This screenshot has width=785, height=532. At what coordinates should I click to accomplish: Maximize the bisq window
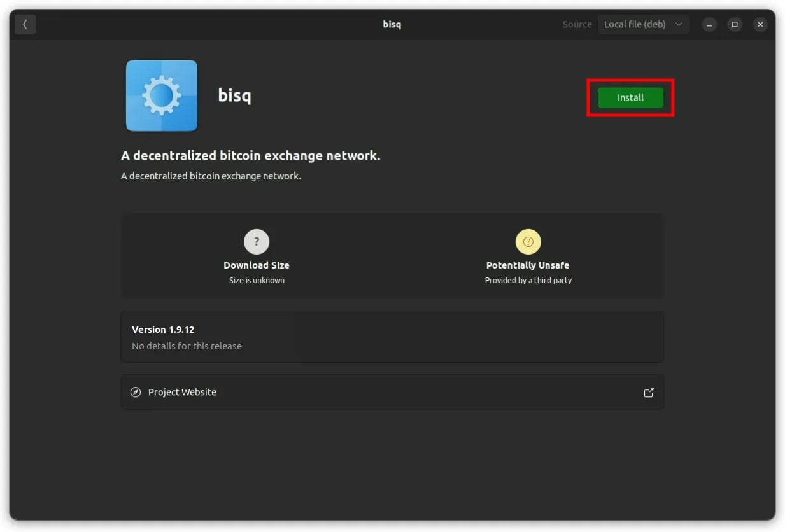[x=735, y=24]
